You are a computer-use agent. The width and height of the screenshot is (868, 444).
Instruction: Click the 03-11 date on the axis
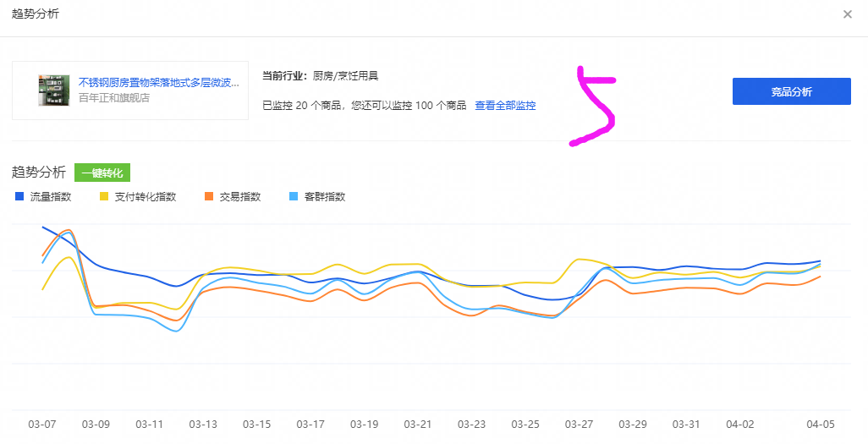tap(150, 425)
